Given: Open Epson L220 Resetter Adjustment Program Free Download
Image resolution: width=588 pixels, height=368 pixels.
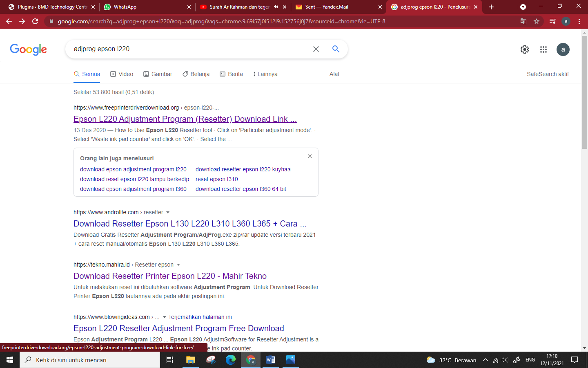Looking at the screenshot, I should click(x=179, y=328).
